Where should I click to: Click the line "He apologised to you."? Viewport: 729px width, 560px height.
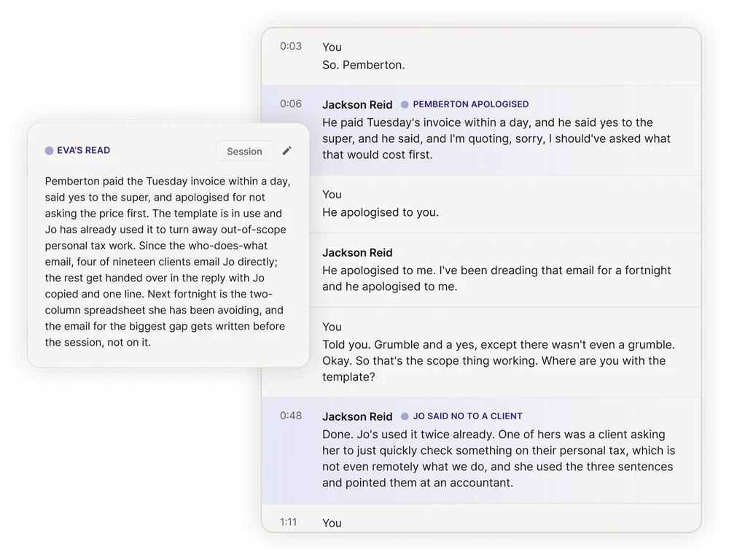pyautogui.click(x=381, y=213)
